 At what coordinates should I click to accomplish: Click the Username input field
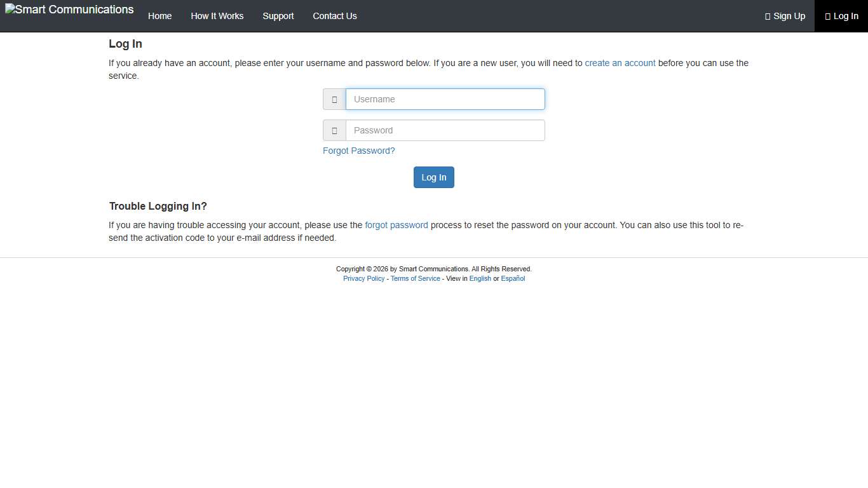tap(445, 99)
